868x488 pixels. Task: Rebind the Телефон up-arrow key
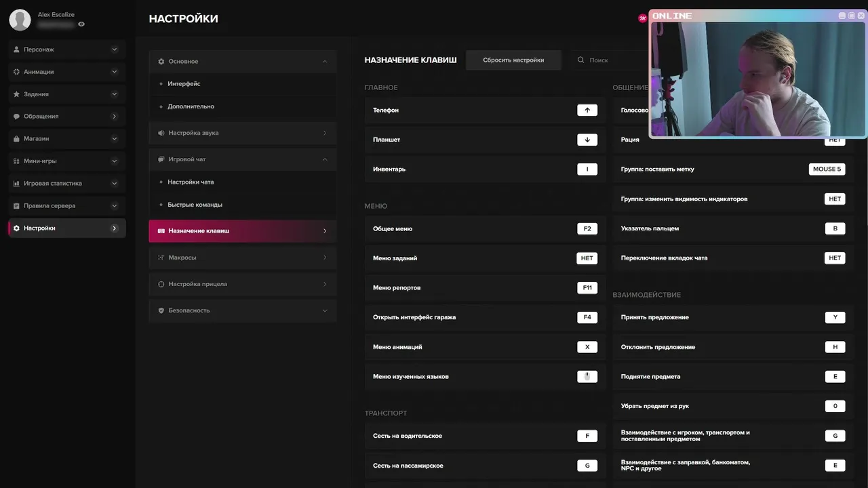click(x=587, y=110)
